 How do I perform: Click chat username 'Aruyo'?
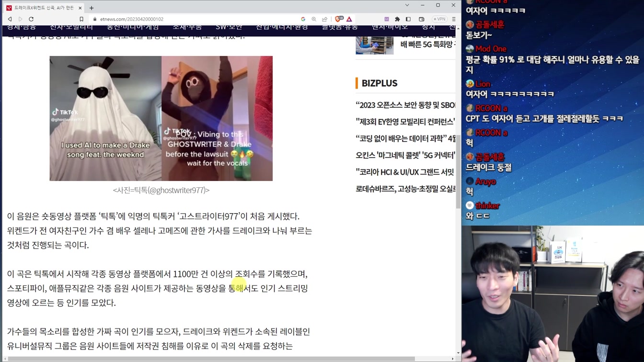point(485,181)
